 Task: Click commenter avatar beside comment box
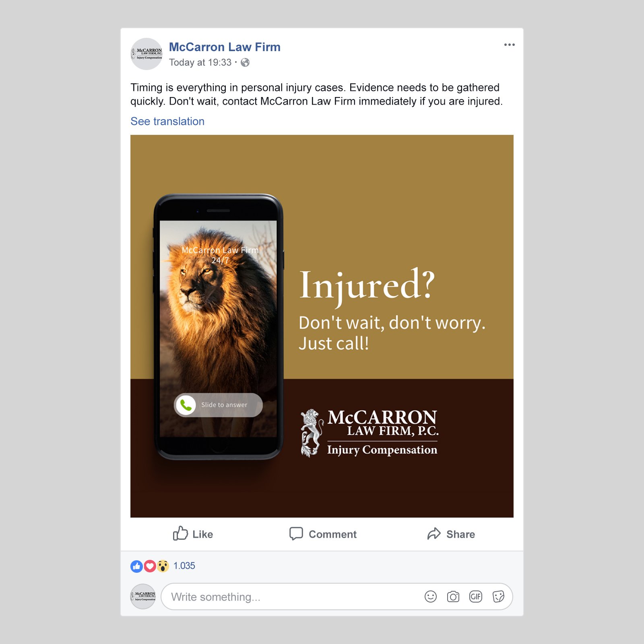click(x=143, y=597)
